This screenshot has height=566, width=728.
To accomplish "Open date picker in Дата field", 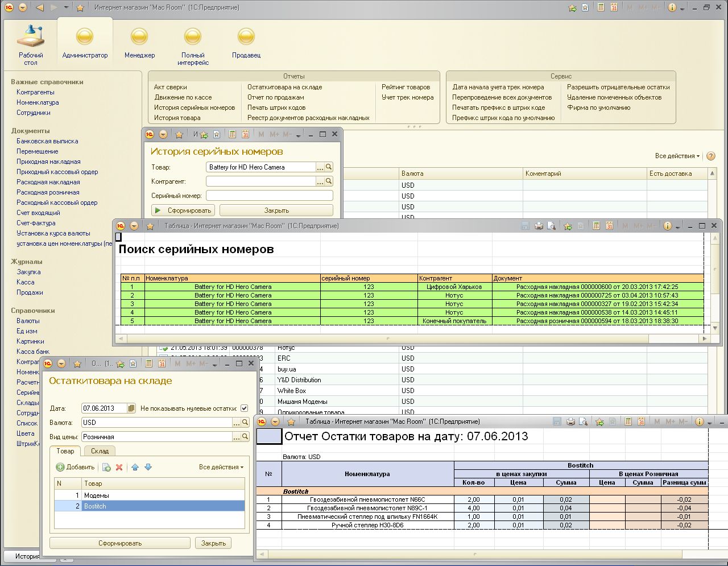I will 131,408.
